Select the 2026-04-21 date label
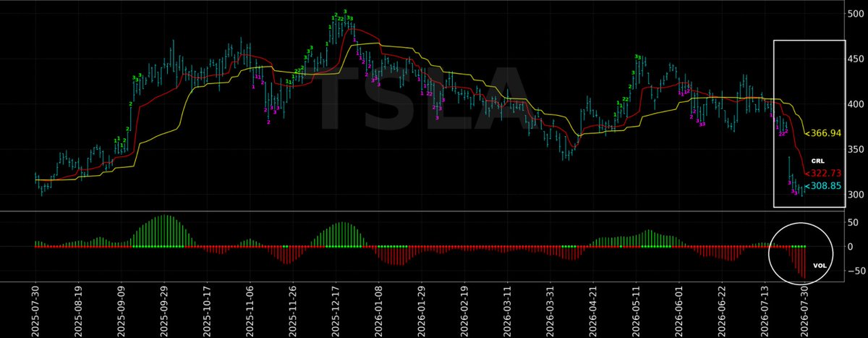Image resolution: width=868 pixels, height=338 pixels. click(x=592, y=310)
